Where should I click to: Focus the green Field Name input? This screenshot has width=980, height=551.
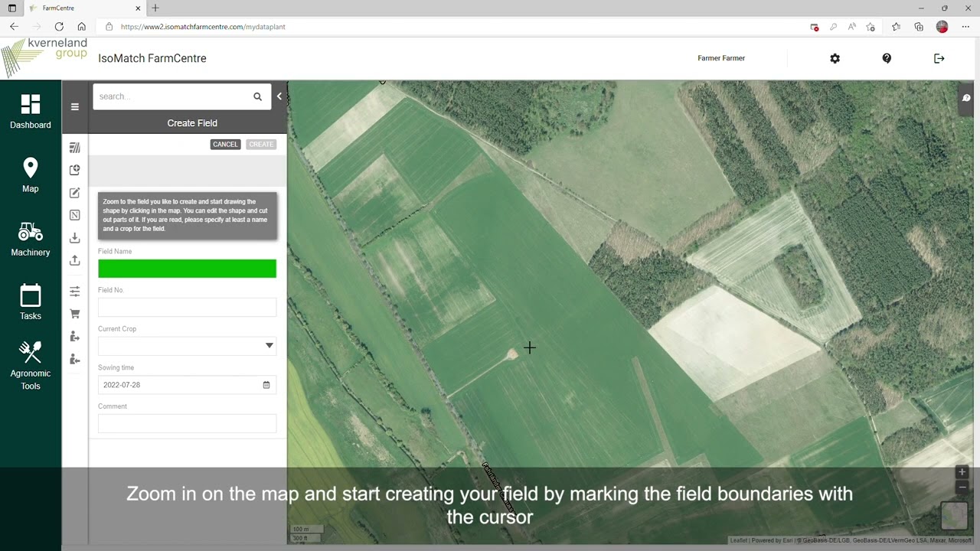click(187, 269)
